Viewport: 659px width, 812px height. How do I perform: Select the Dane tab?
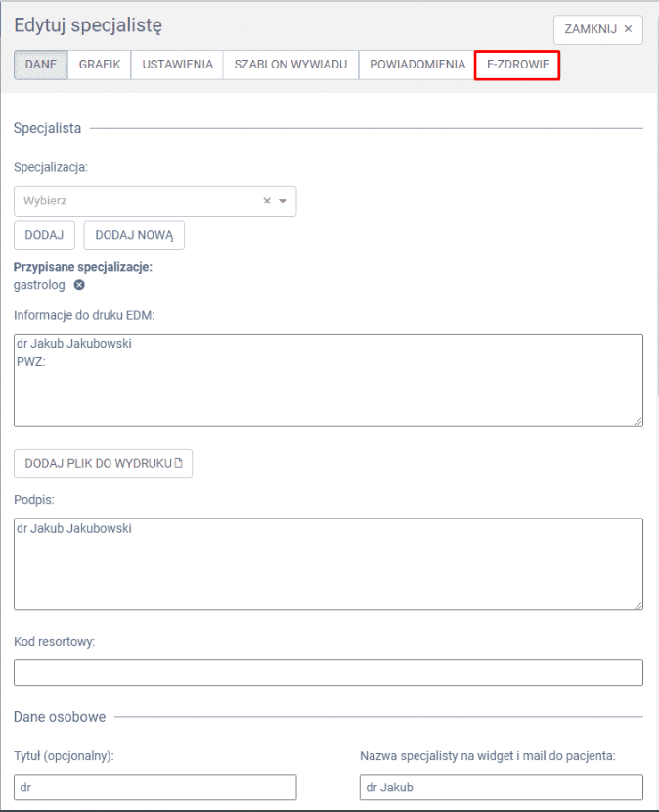[x=40, y=65]
